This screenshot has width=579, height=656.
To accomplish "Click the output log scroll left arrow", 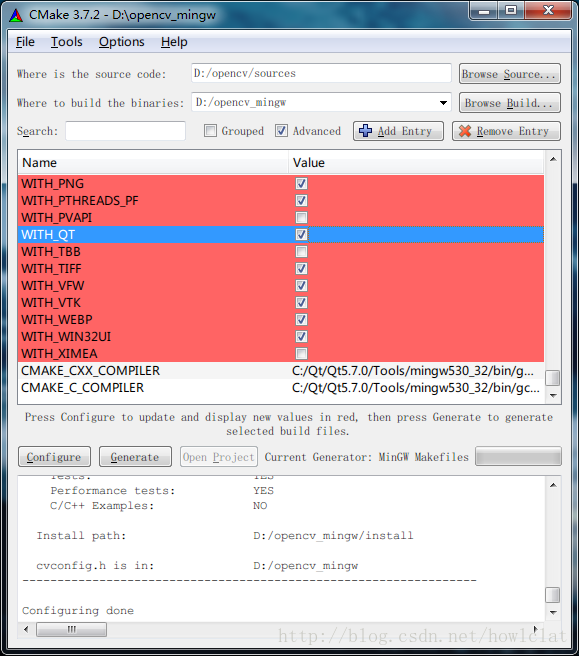I will coord(26,629).
